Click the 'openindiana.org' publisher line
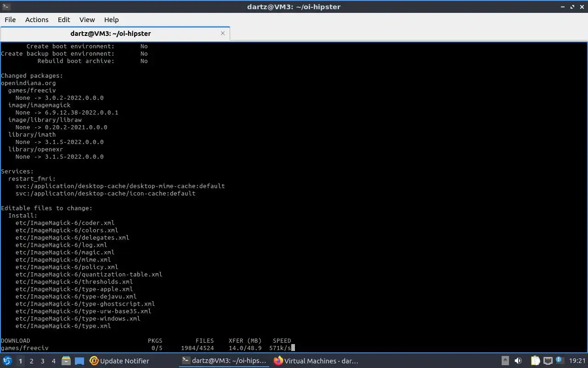 [x=28, y=83]
